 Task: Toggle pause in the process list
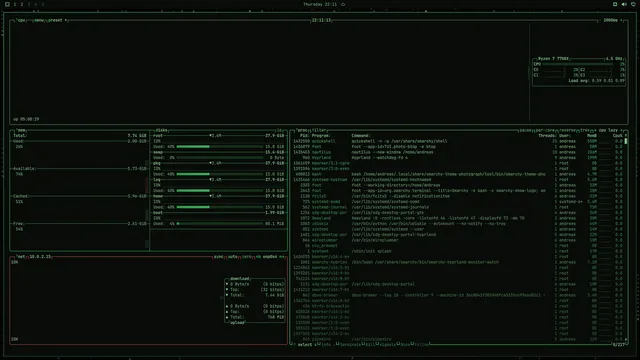coord(525,130)
